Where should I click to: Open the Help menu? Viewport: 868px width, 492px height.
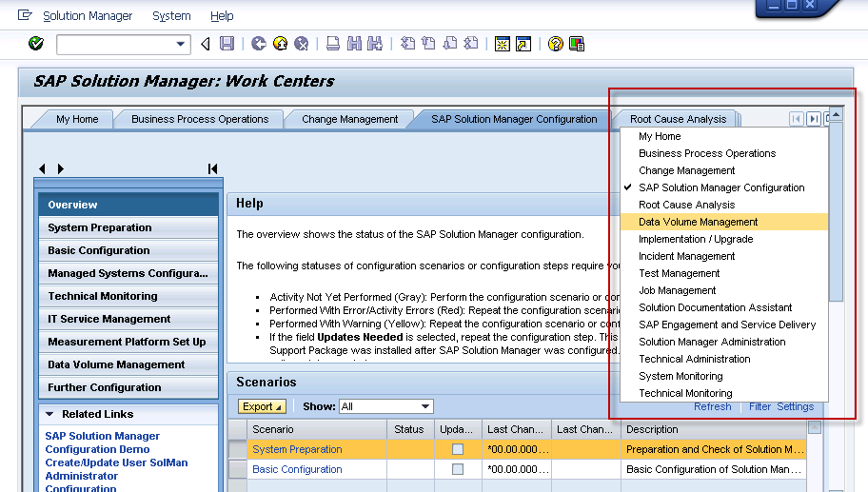[222, 16]
